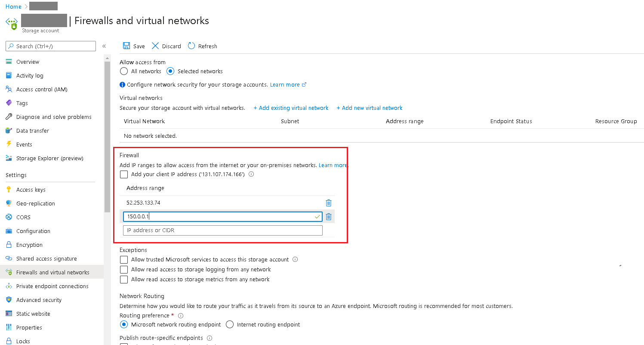Click the Refresh icon at the top

click(191, 46)
